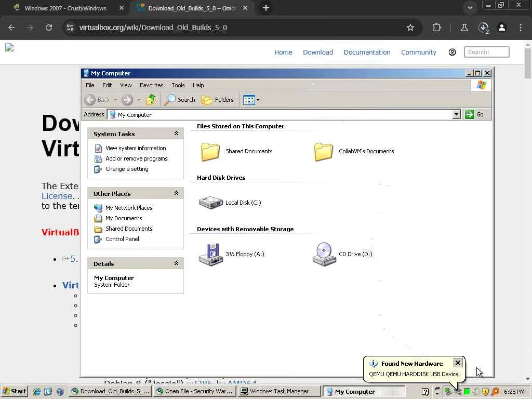This screenshot has width=532, height=399.
Task: Click View system information
Action: click(x=136, y=148)
